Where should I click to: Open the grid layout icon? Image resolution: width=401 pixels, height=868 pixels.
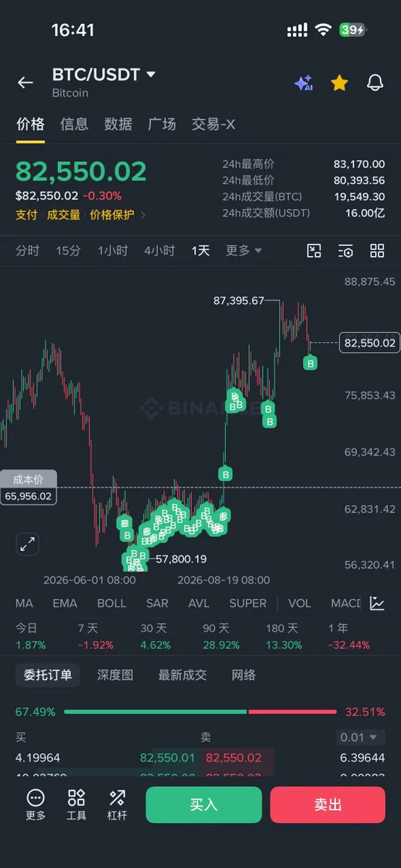click(377, 251)
